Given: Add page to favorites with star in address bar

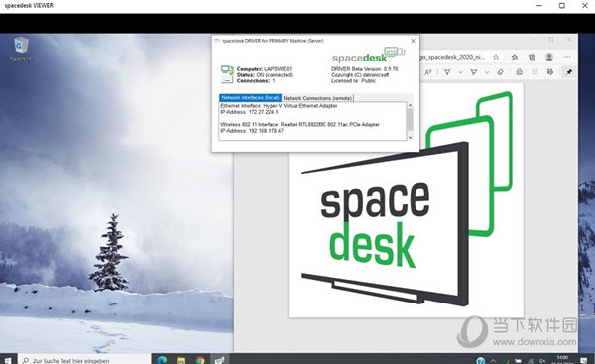Looking at the screenshot, I should click(496, 57).
